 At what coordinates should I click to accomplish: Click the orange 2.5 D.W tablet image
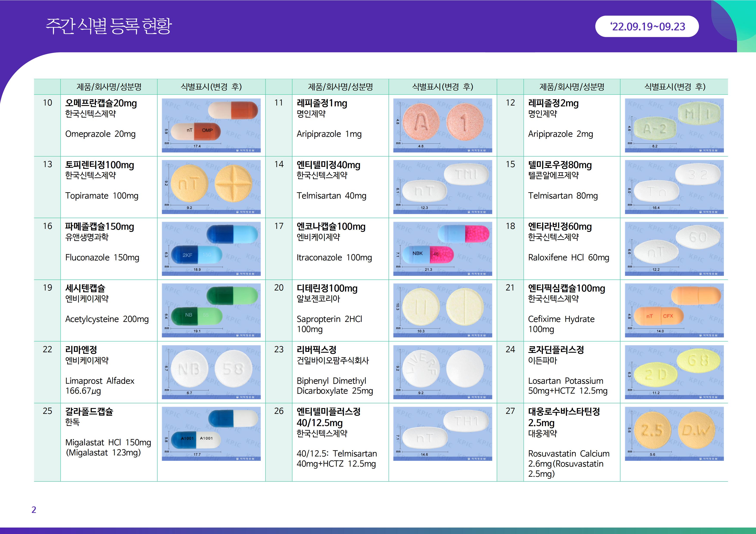click(x=674, y=434)
